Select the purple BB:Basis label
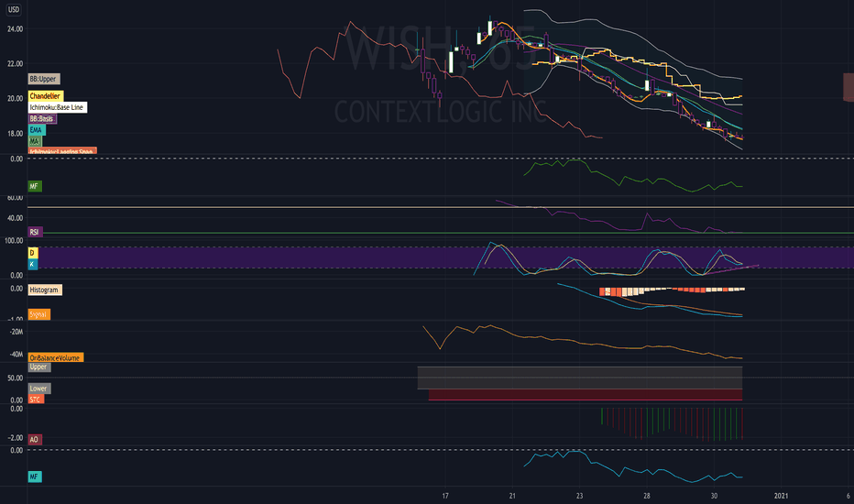Viewport: 854px width, 504px height. [x=42, y=119]
